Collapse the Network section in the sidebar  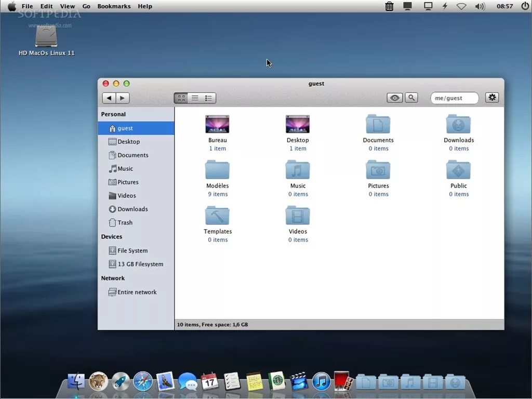click(x=113, y=278)
